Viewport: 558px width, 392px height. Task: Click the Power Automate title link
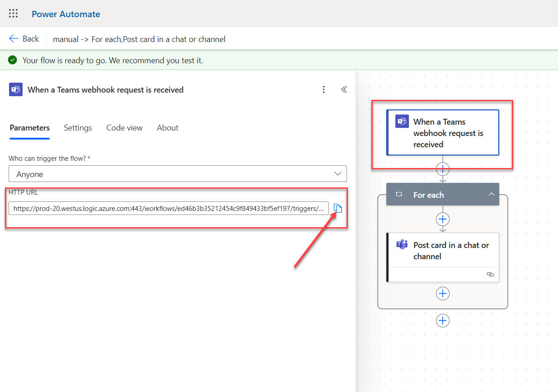click(66, 14)
